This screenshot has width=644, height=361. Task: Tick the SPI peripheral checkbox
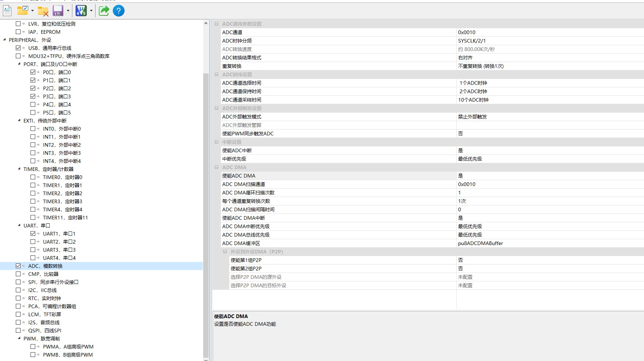(x=18, y=282)
